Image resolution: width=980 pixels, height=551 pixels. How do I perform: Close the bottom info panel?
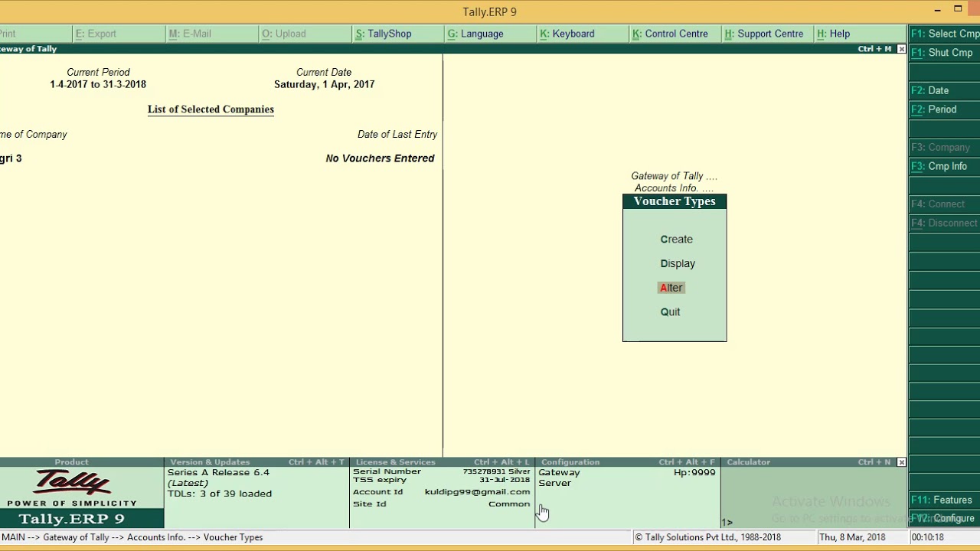tap(901, 462)
